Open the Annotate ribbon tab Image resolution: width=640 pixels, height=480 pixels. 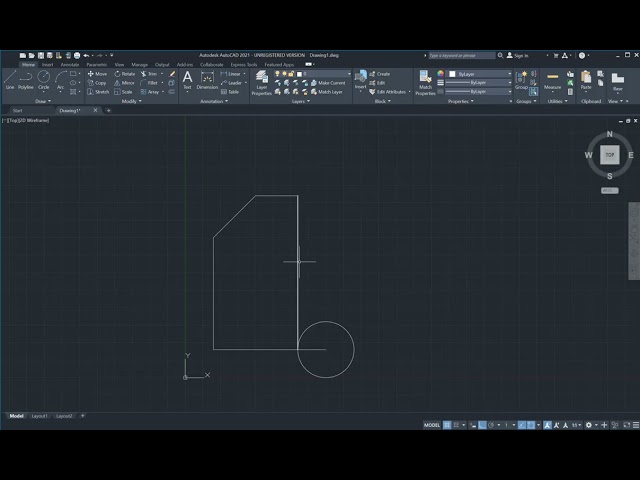(70, 64)
